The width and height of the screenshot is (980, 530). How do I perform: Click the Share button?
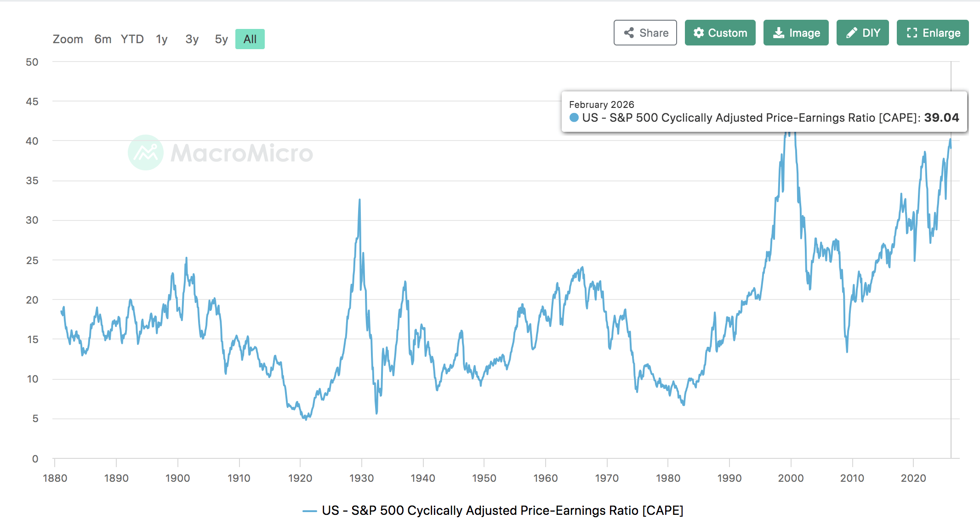point(645,33)
